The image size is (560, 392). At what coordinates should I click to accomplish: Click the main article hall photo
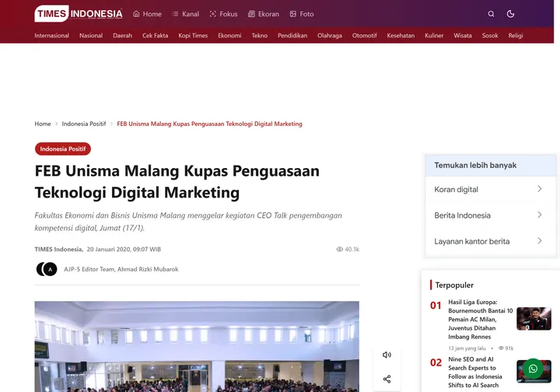coord(197,346)
